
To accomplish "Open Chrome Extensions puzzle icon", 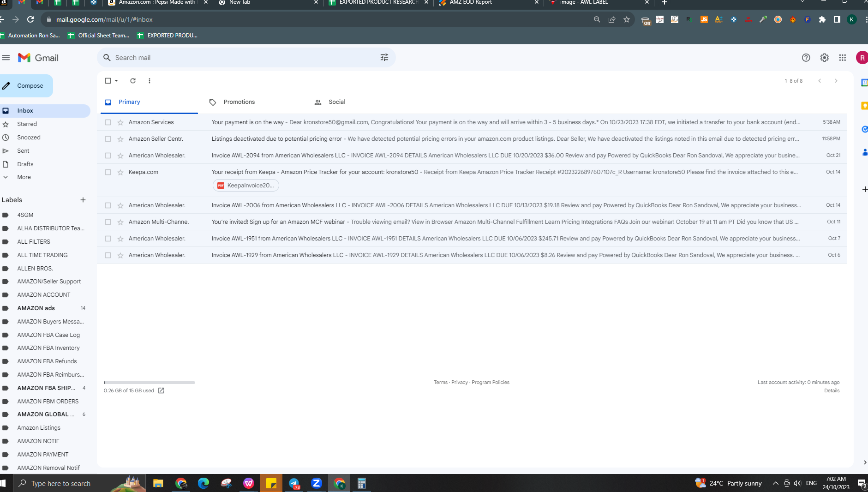I will [822, 19].
